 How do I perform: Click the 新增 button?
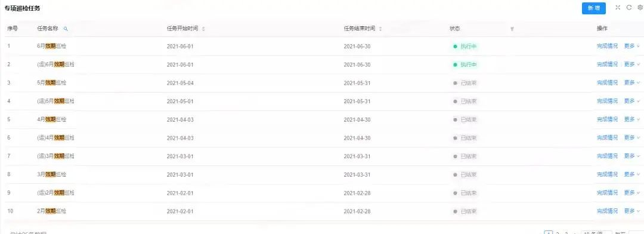(593, 8)
